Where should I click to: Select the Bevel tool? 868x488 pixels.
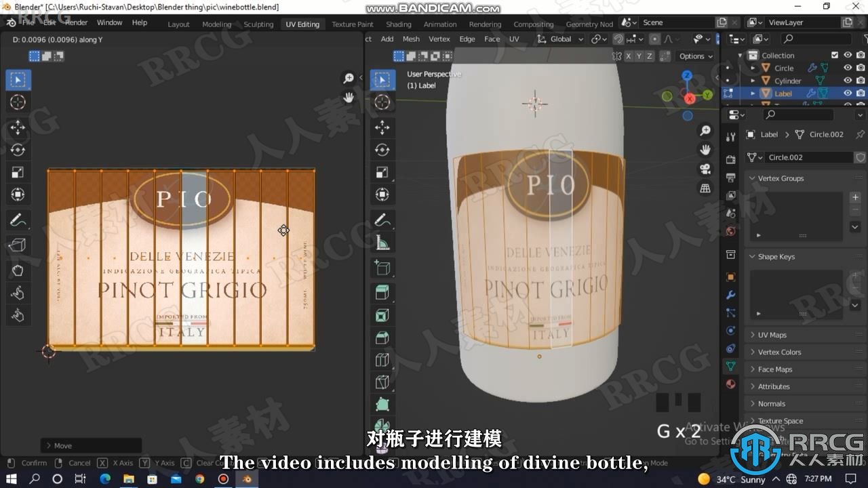coord(382,338)
